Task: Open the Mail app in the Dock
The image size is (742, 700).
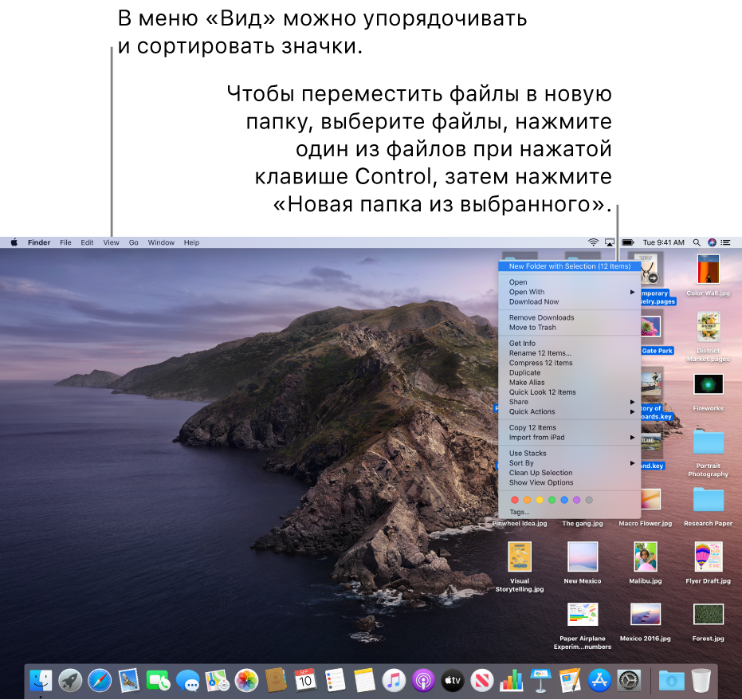Action: pos(129,681)
